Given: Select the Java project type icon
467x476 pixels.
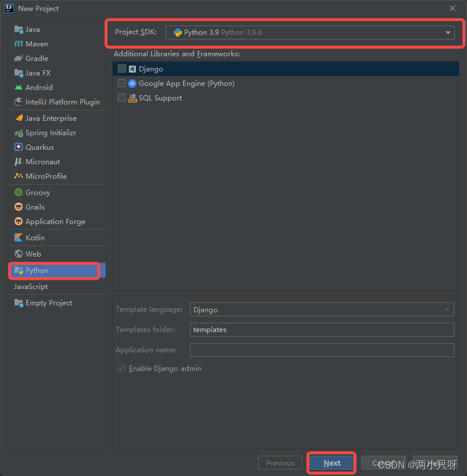Looking at the screenshot, I should pyautogui.click(x=19, y=30).
